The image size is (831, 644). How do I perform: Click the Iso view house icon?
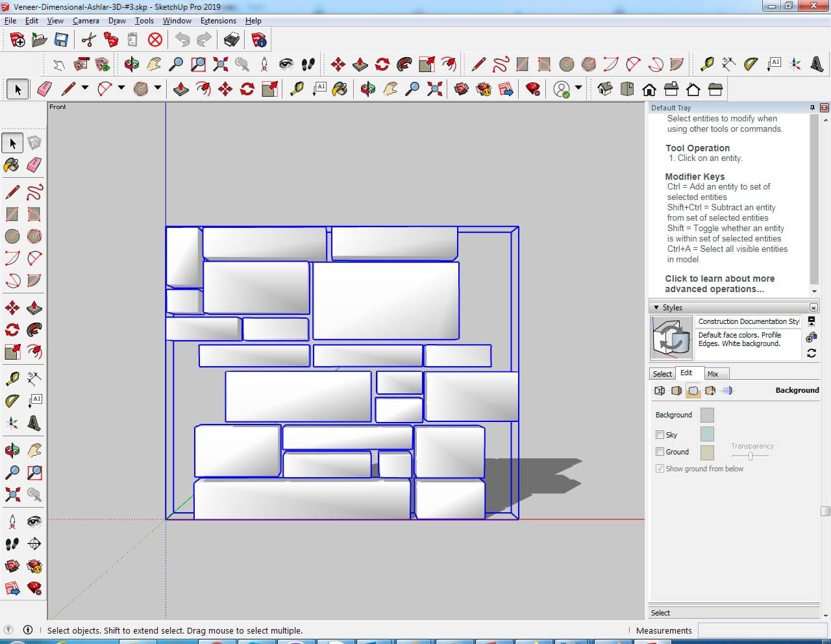(605, 89)
